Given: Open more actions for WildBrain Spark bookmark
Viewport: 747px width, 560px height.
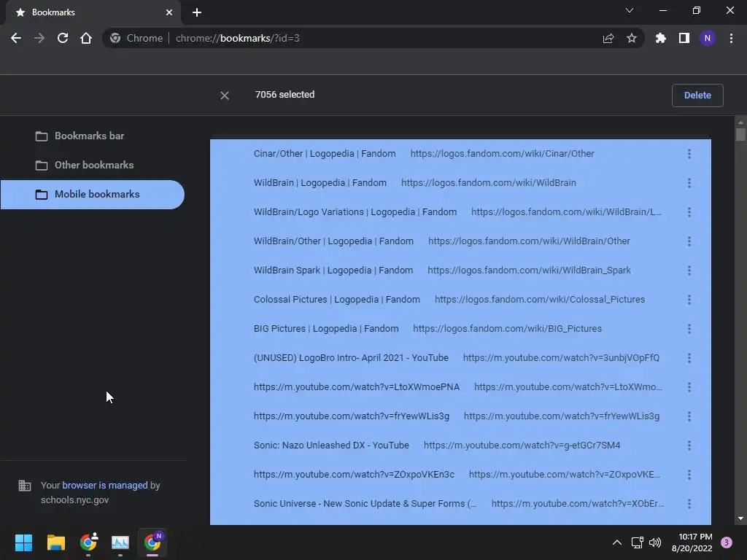Looking at the screenshot, I should 689,271.
